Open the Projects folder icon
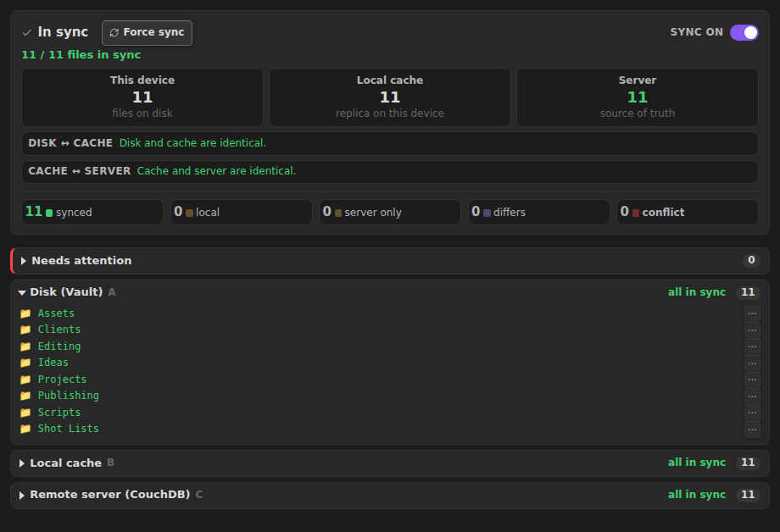Viewport: 780px width, 532px height. tap(25, 380)
